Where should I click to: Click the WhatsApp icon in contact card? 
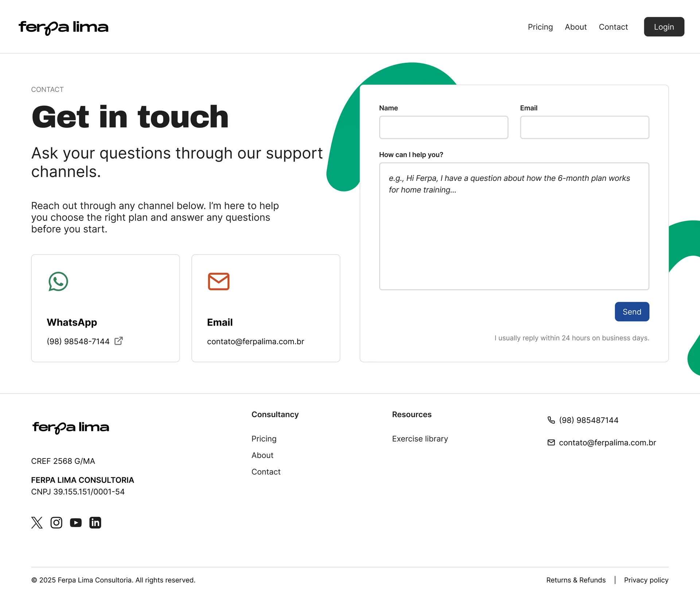click(58, 282)
